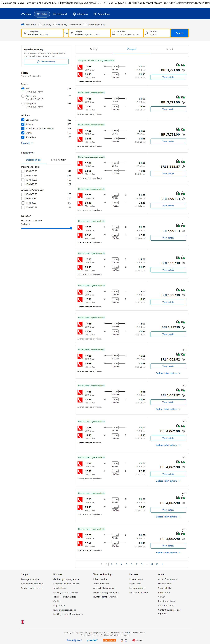
Task: Click the info icon next to Best tab
Action: 97,49
